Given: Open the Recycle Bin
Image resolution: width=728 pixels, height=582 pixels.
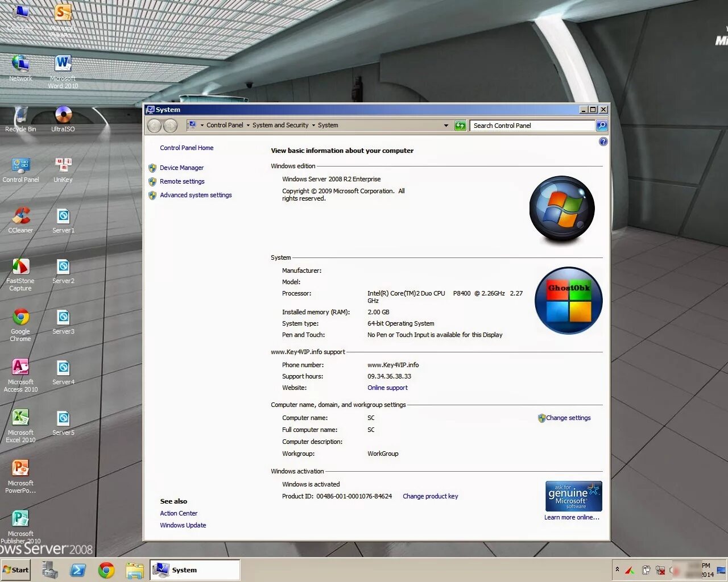Looking at the screenshot, I should [x=20, y=118].
